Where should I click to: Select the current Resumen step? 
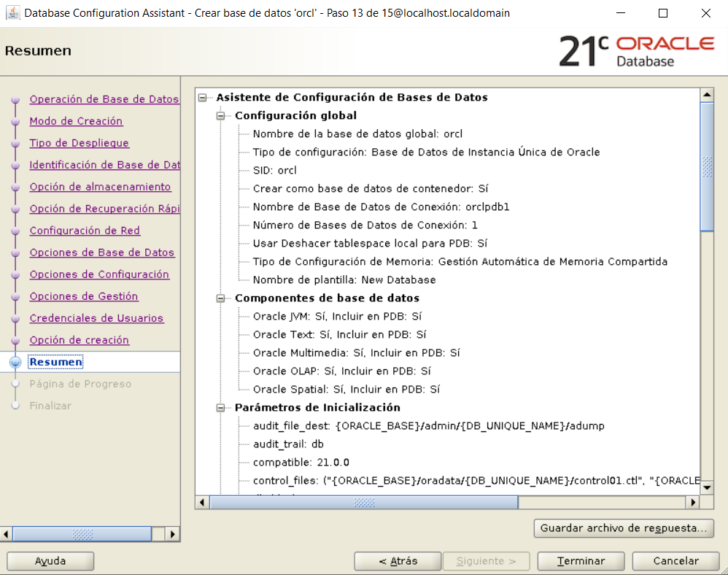[x=55, y=362]
